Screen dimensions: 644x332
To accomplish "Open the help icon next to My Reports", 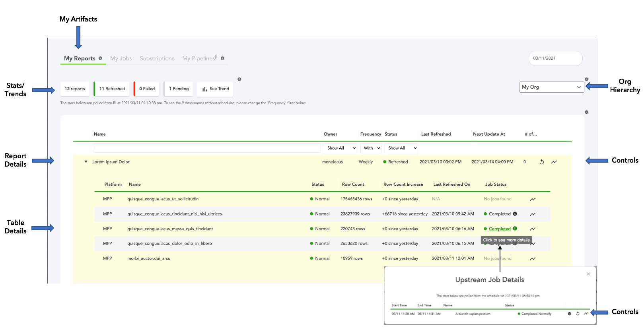I will [x=100, y=58].
